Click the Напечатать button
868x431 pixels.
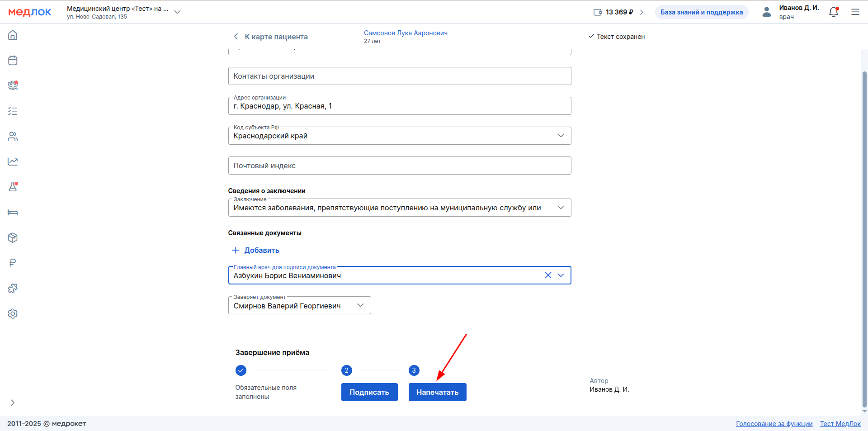pos(437,392)
